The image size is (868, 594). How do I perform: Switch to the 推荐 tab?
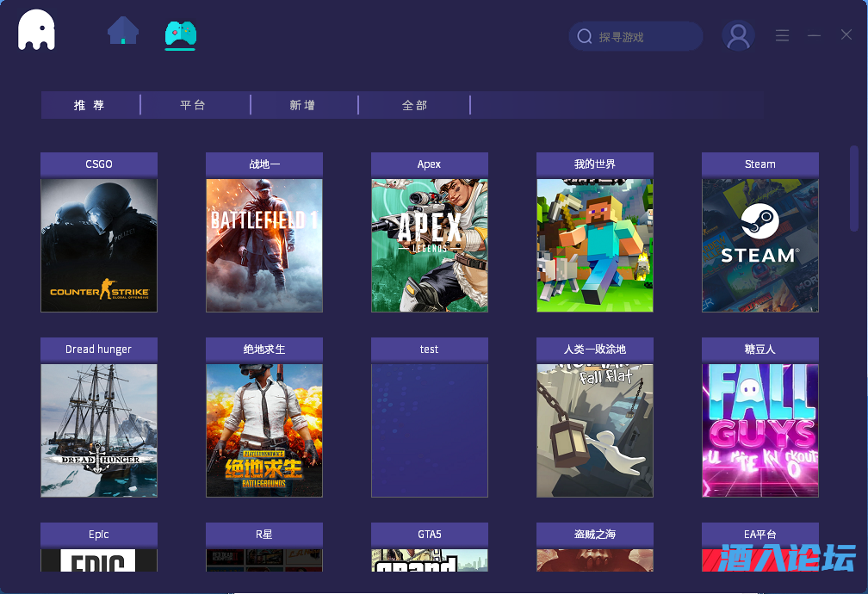point(90,105)
